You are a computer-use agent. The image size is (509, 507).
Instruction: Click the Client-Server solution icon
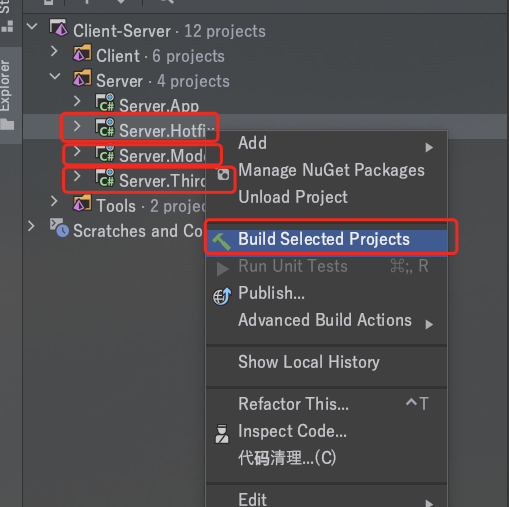pyautogui.click(x=58, y=28)
